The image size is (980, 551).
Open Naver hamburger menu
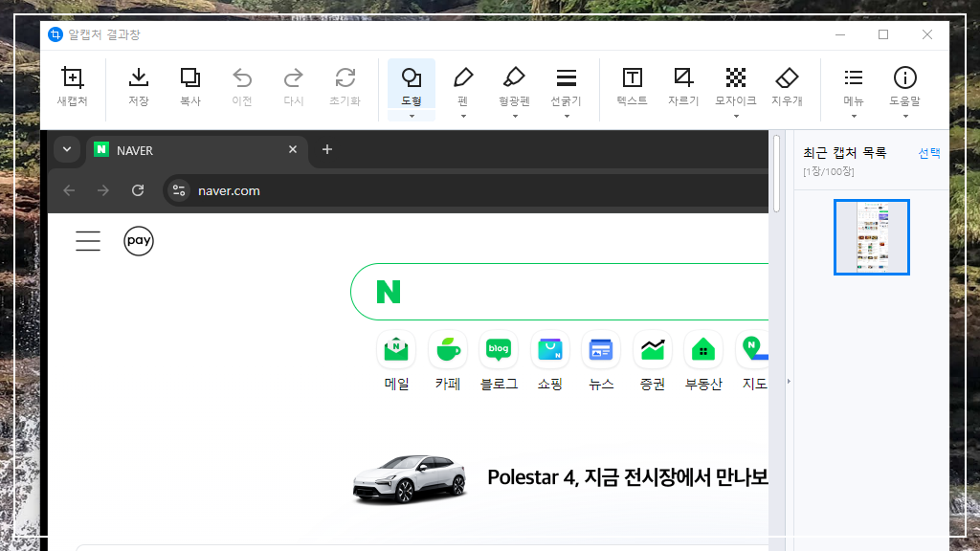click(x=88, y=241)
